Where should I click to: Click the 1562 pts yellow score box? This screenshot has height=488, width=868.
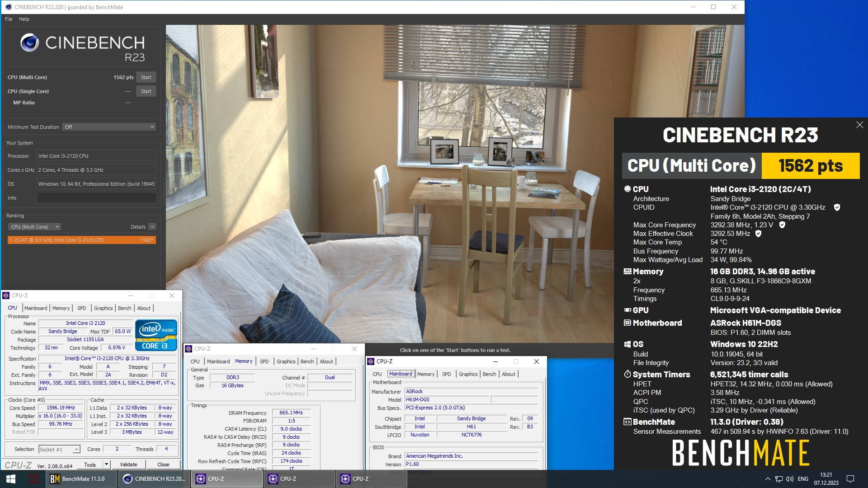811,166
